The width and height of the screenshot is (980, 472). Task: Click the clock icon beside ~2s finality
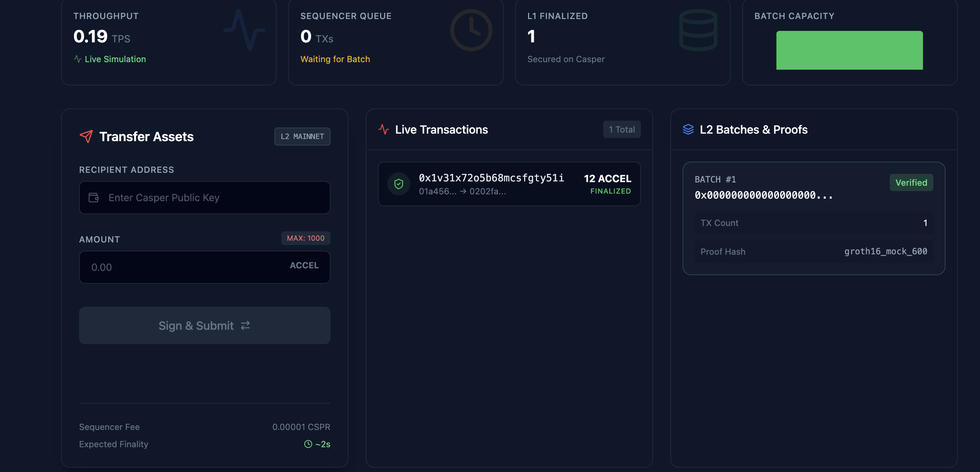tap(308, 444)
